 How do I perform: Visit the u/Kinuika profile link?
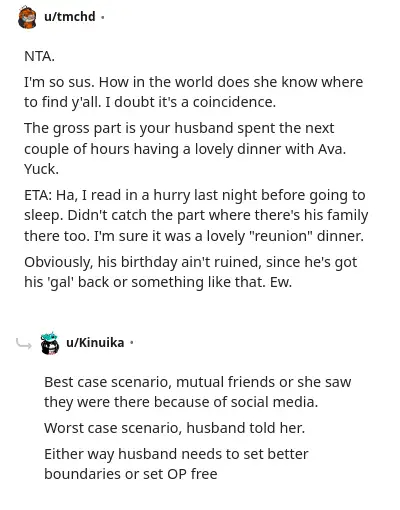tap(95, 342)
